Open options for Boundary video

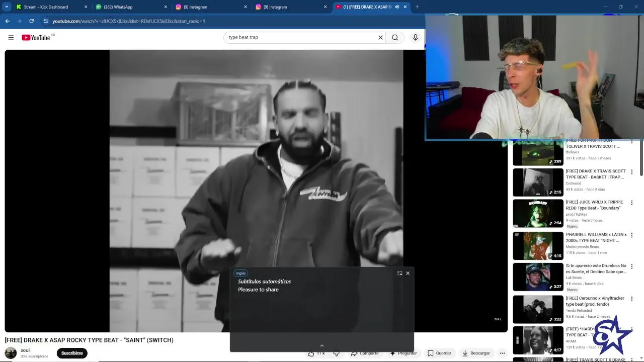click(632, 203)
